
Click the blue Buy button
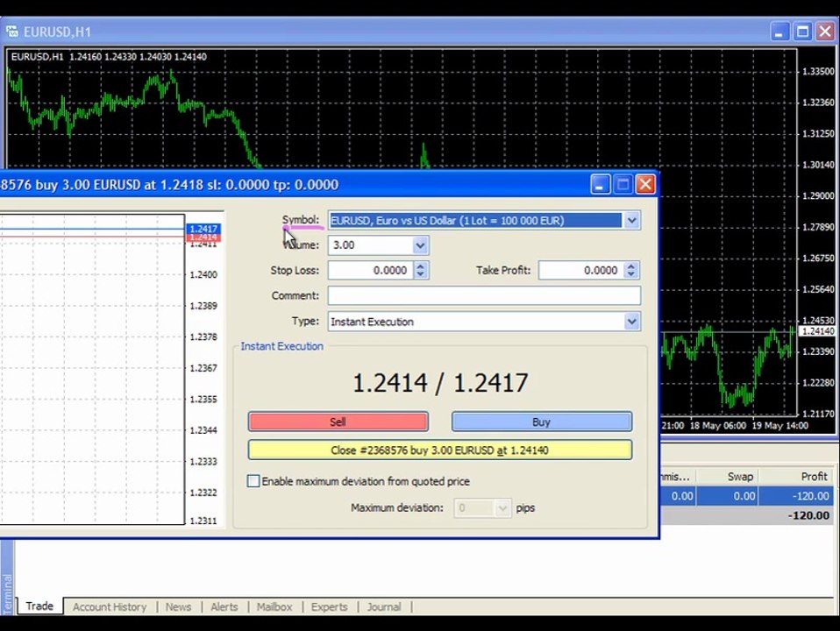tap(542, 422)
